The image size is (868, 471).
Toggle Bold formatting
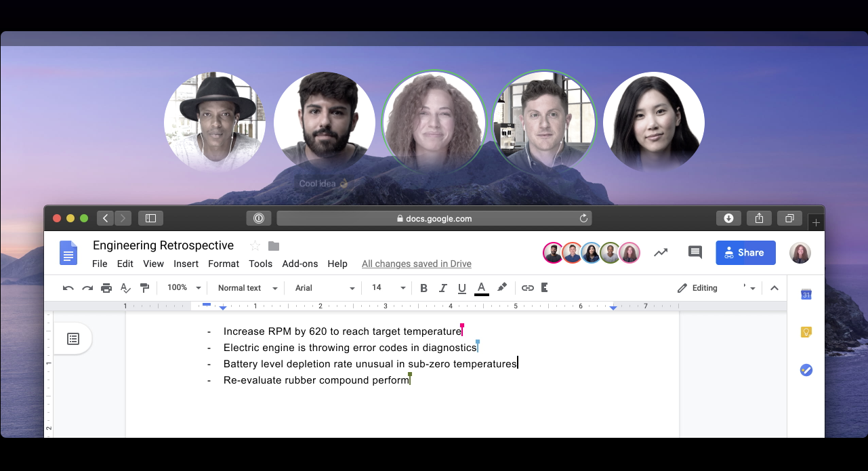[423, 288]
